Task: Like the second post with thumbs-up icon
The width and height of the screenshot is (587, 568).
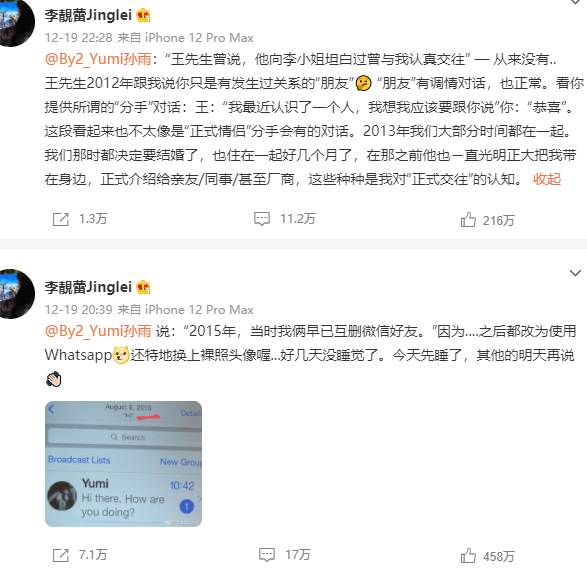Action: pyautogui.click(x=468, y=556)
